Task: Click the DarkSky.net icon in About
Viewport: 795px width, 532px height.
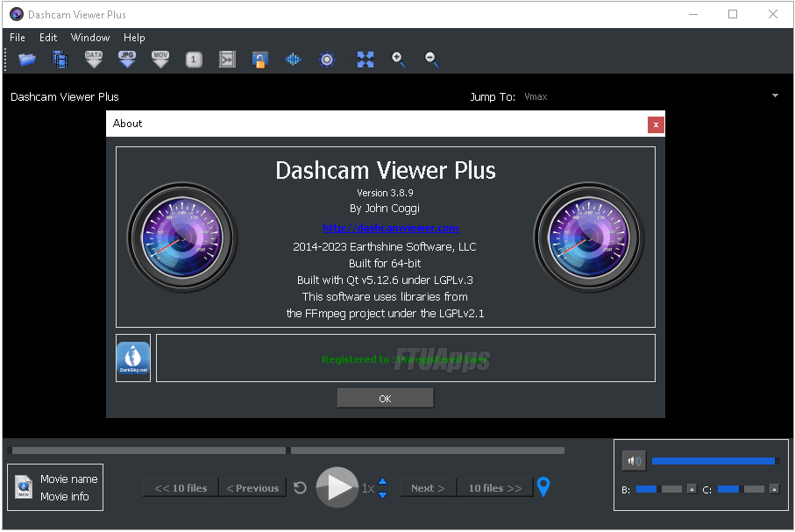Action: click(133, 358)
